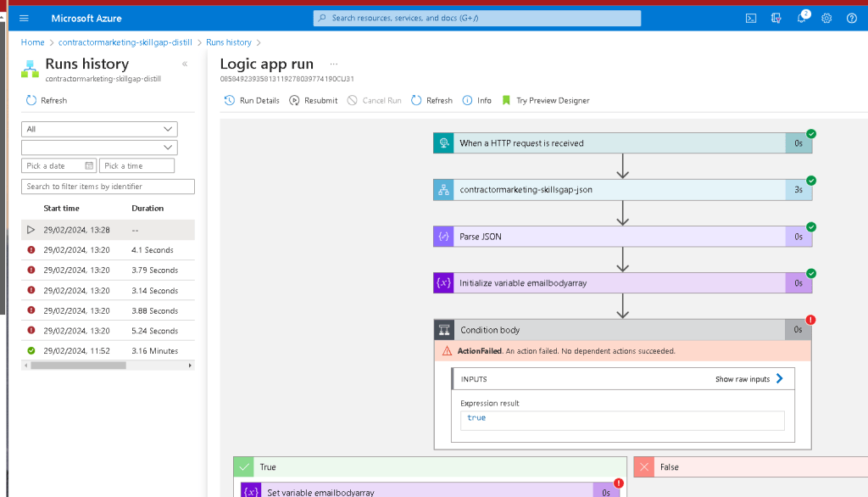Refresh the Runs history list
The width and height of the screenshot is (868, 497).
[47, 100]
